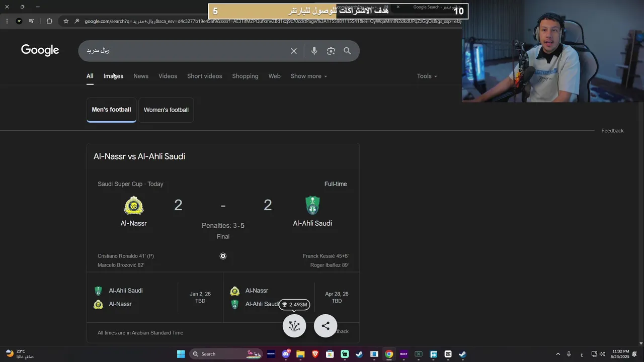Go to Google home via the logo
644x362 pixels.
coord(40,50)
